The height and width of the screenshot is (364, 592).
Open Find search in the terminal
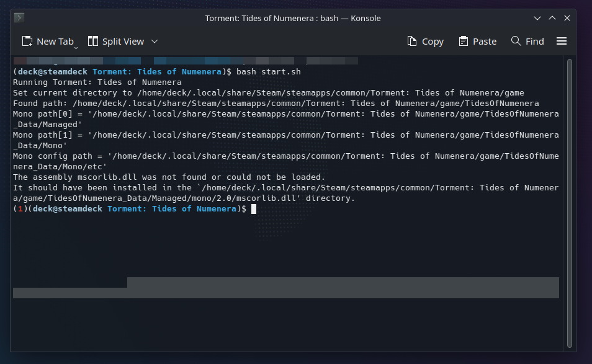tap(527, 42)
